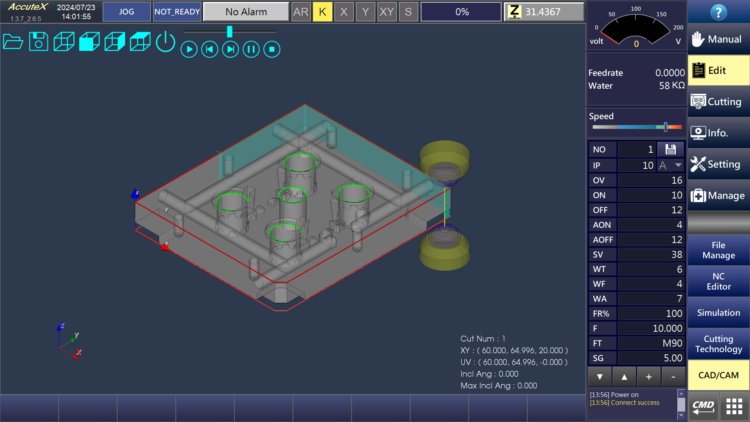Viewport: 750px width, 422px height.
Task: Select the third cube view icon
Action: tap(115, 42)
